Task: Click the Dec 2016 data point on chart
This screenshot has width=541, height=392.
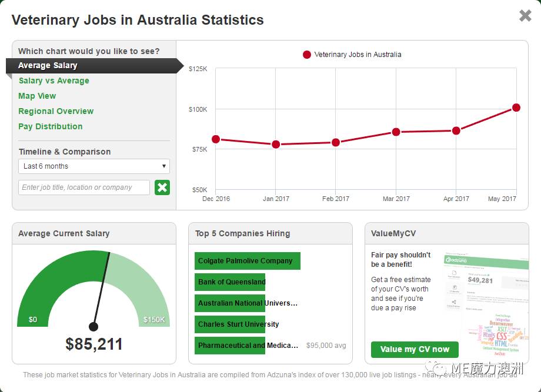Action: pyautogui.click(x=216, y=139)
